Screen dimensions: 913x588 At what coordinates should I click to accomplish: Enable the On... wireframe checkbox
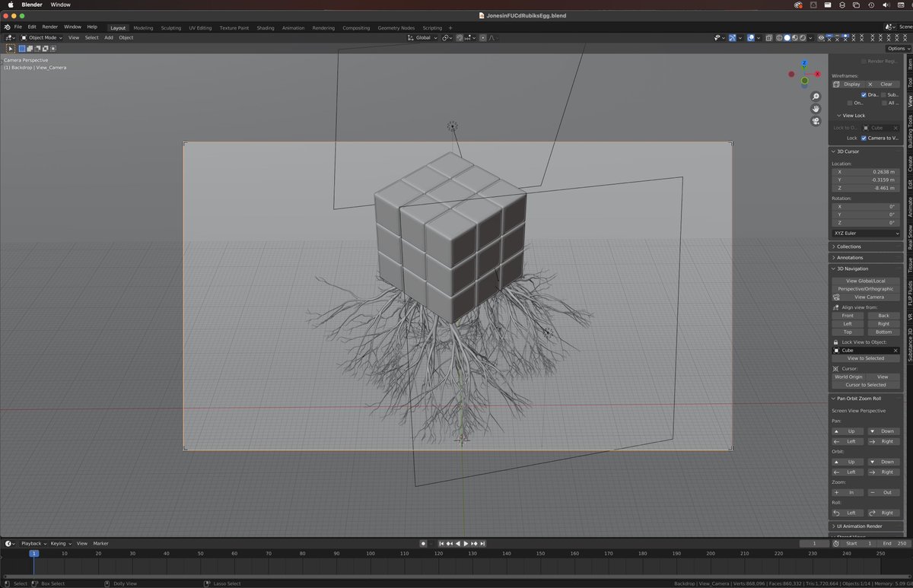tap(850, 103)
